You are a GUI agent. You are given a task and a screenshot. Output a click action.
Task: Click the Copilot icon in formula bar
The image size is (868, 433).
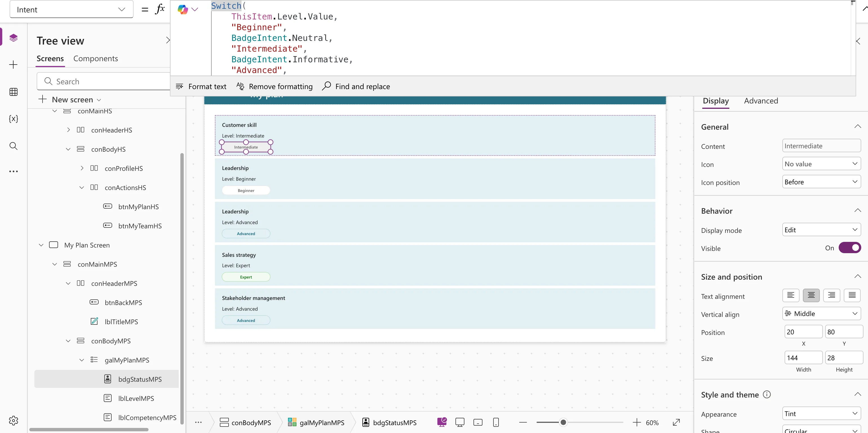(183, 9)
